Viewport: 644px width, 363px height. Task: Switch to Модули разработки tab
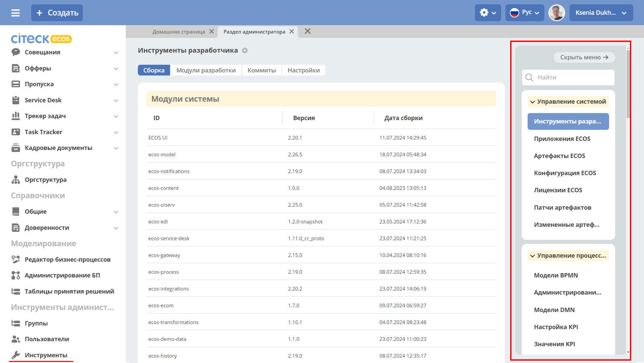tap(206, 70)
